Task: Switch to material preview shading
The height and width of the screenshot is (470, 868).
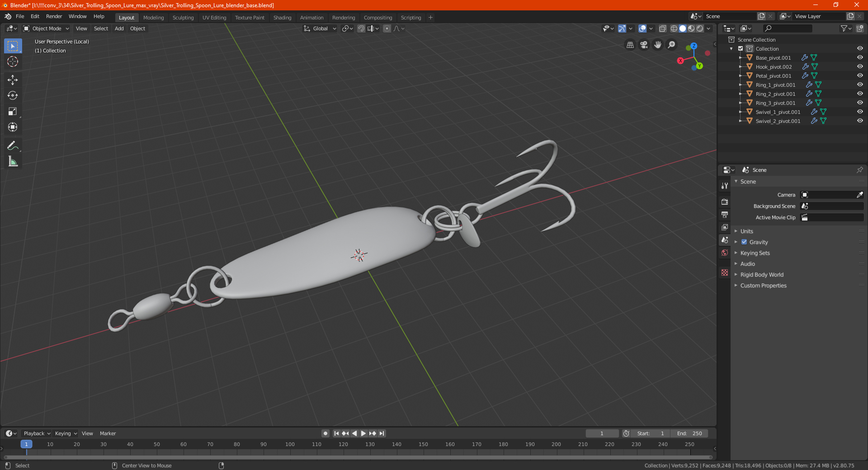Action: pyautogui.click(x=691, y=28)
